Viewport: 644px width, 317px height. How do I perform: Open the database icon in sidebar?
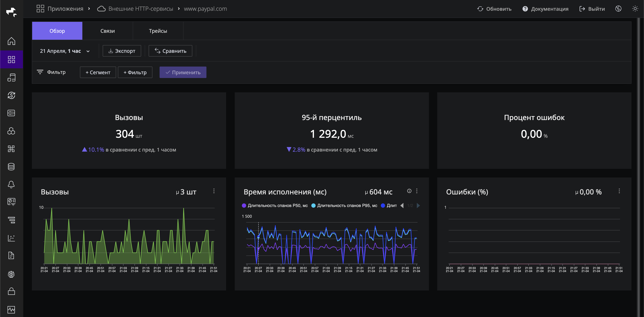pos(11,167)
